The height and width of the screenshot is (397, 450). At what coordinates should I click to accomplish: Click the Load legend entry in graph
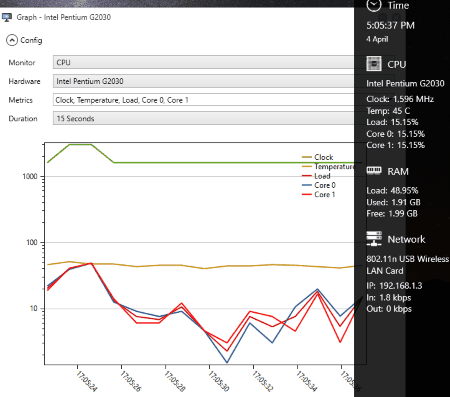[x=316, y=176]
